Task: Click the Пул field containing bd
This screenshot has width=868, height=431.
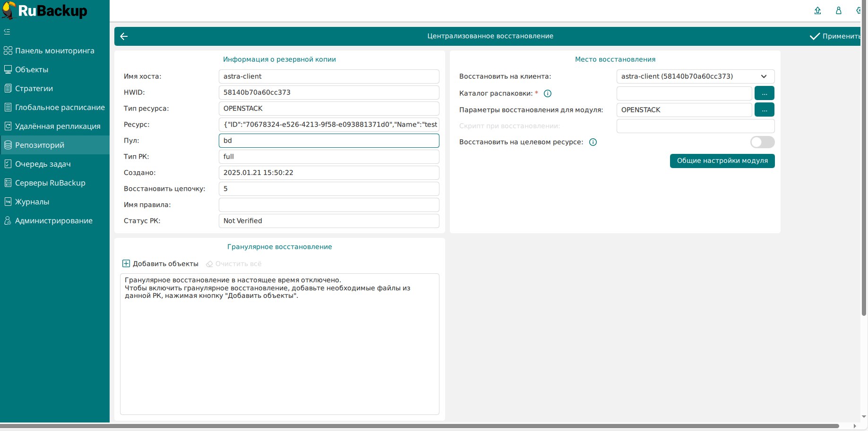Action: coord(329,141)
